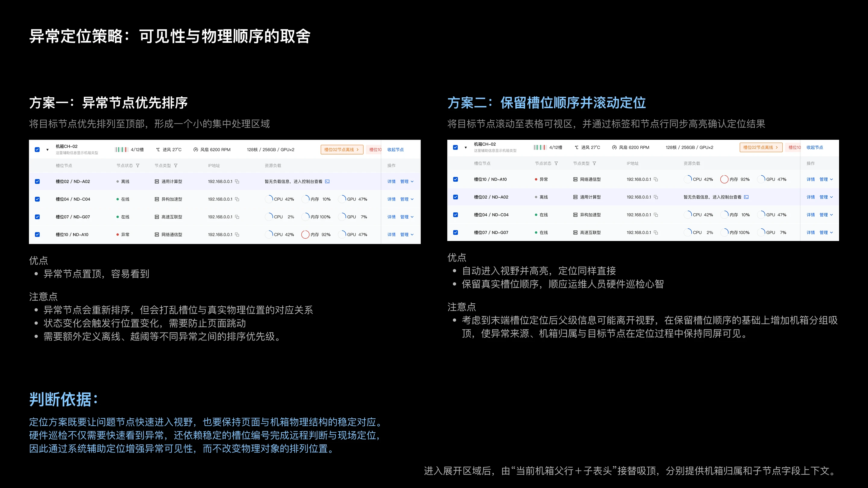Viewport: 868px width, 488px height.
Task: Uncheck 槽位02 / ND-A02 checkbox in 方案一 table
Action: pos(37,182)
